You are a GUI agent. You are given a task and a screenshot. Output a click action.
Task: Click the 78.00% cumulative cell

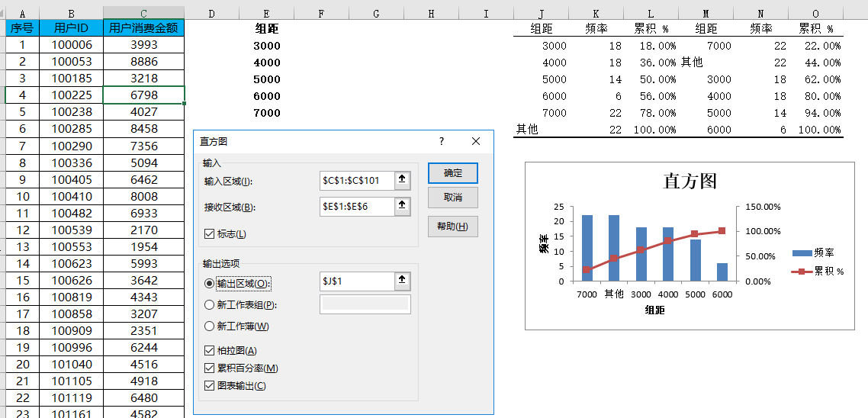click(x=651, y=113)
